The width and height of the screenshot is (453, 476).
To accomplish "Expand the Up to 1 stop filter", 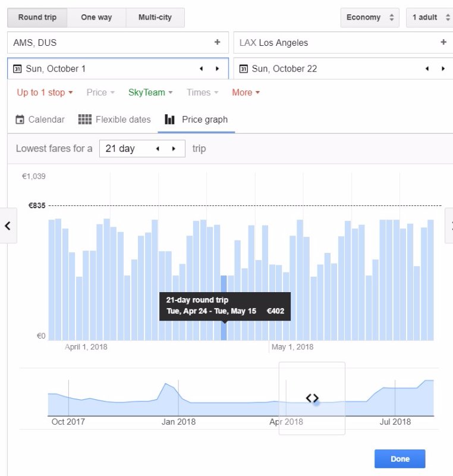I will tap(45, 92).
